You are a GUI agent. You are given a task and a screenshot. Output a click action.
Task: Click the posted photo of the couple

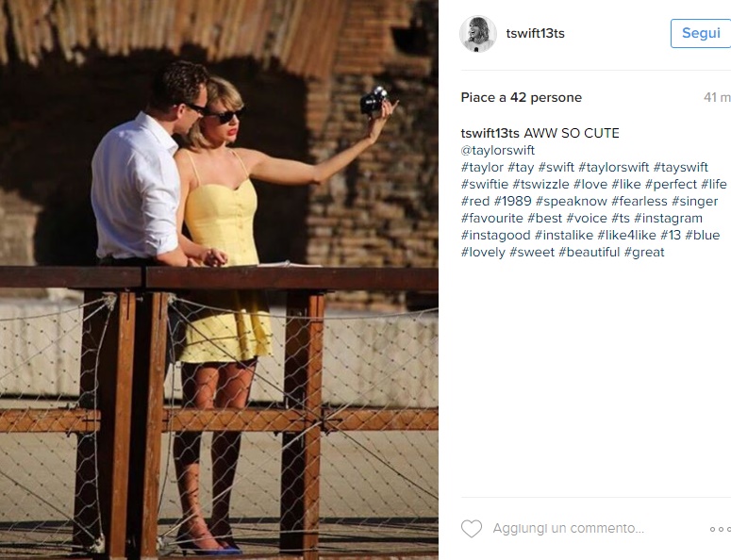pos(219,280)
